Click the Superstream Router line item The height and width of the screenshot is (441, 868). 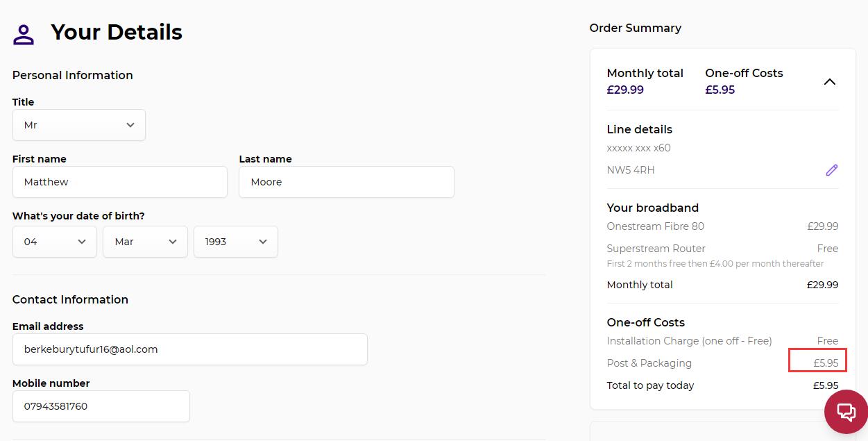tap(722, 249)
